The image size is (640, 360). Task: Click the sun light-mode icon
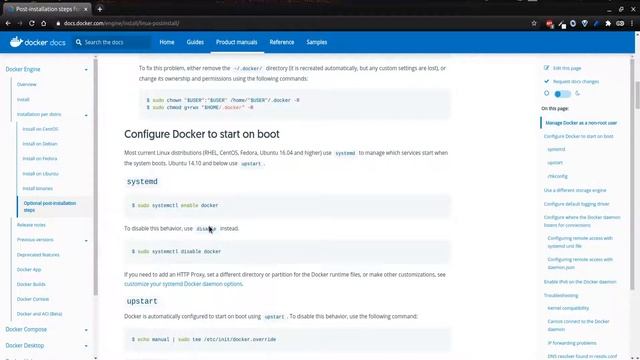click(547, 93)
